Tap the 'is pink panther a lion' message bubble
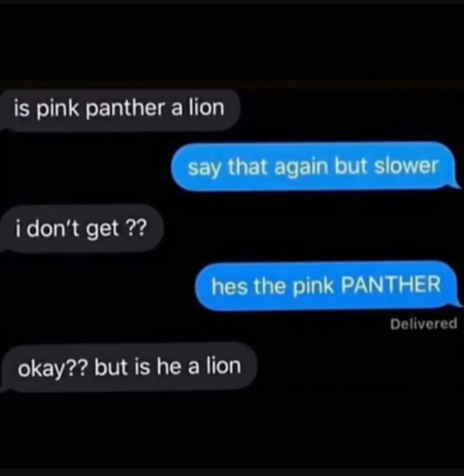Image resolution: width=464 pixels, height=476 pixels. [120, 110]
